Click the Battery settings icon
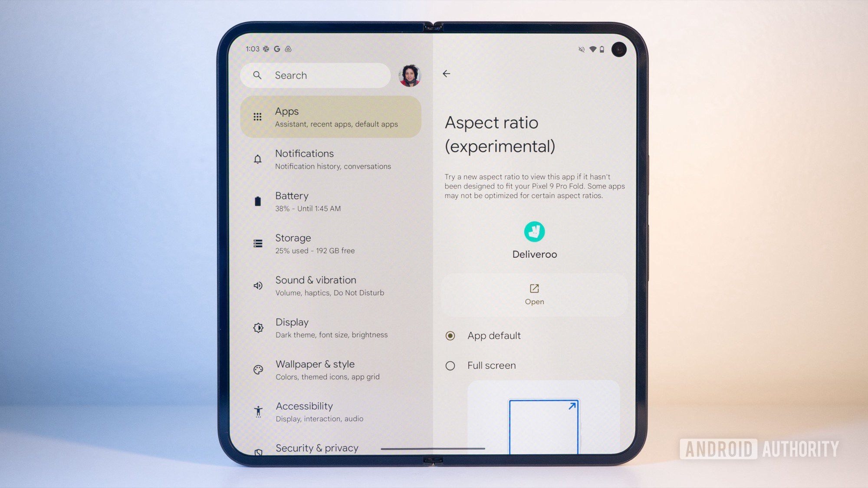Viewport: 868px width, 488px height. (x=257, y=200)
